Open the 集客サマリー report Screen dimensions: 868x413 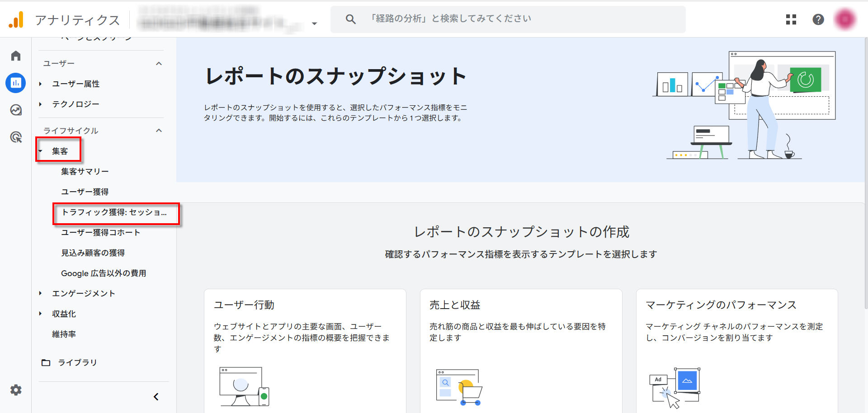(85, 171)
